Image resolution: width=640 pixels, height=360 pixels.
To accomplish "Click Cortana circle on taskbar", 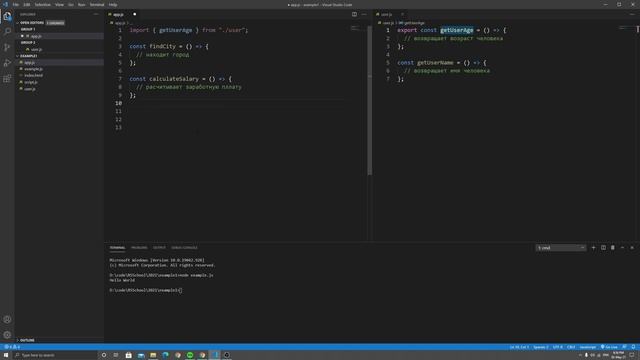I will click(x=104, y=355).
